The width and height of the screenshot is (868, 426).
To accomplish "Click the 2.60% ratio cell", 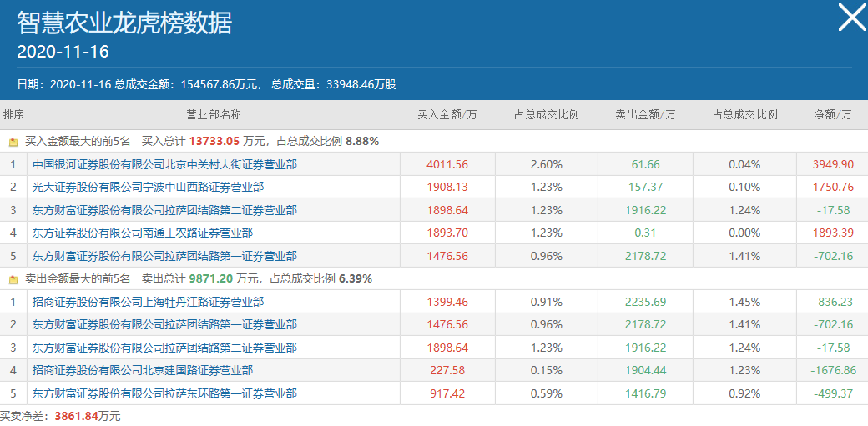I will (547, 164).
